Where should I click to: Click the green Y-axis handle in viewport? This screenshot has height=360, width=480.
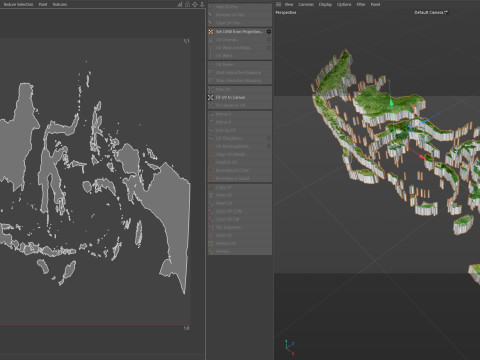[x=391, y=104]
